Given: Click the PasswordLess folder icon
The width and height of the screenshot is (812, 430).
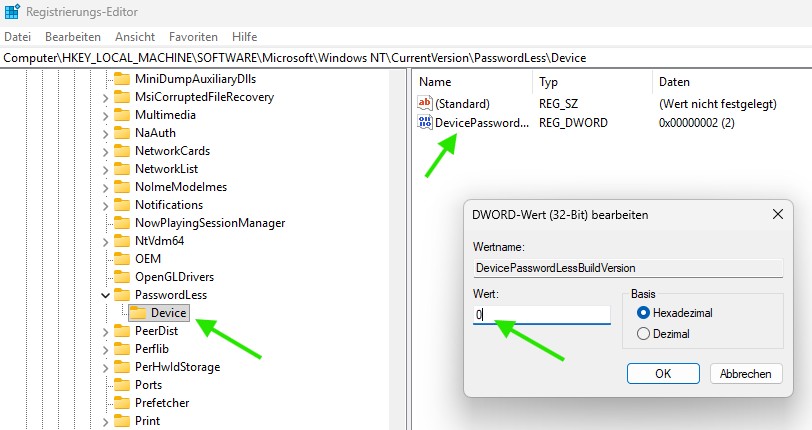Looking at the screenshot, I should [122, 295].
